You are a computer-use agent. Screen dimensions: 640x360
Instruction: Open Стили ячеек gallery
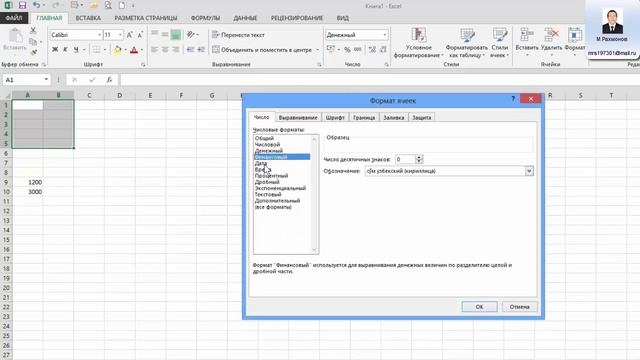tap(499, 43)
